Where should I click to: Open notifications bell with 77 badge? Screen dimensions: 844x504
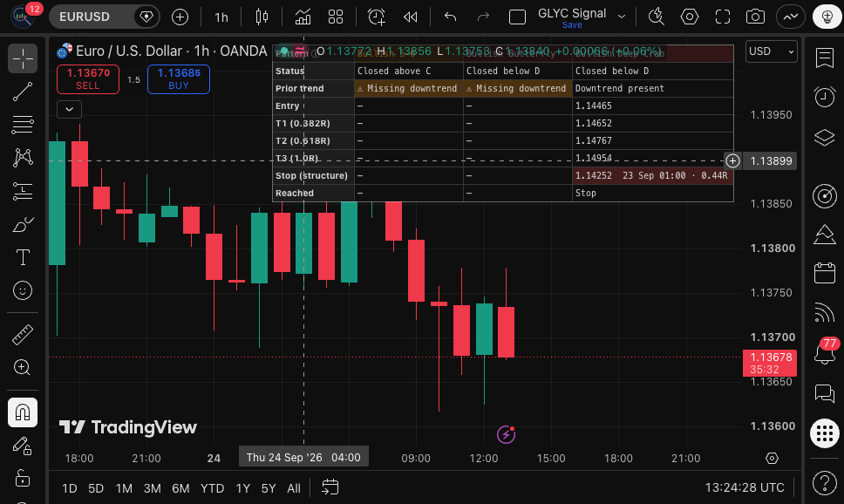[825, 354]
